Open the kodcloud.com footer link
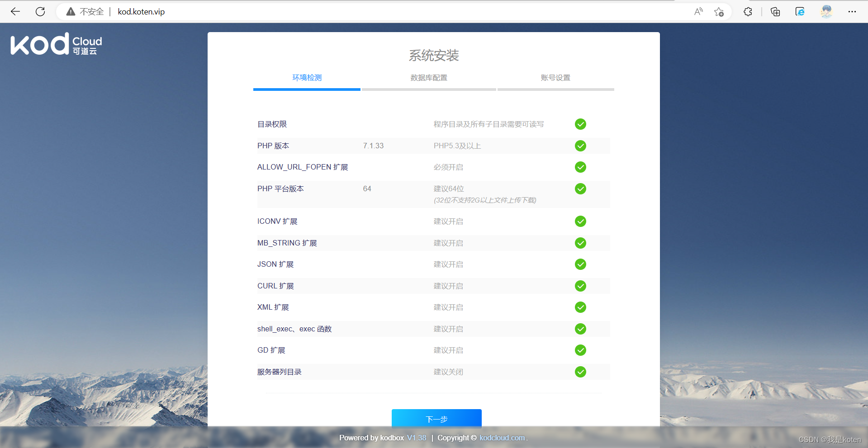This screenshot has width=868, height=448. click(x=502, y=438)
